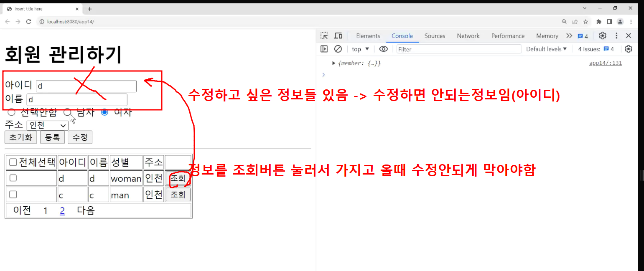Open a new tab with plus button
The height and width of the screenshot is (271, 644).
pyautogui.click(x=89, y=9)
